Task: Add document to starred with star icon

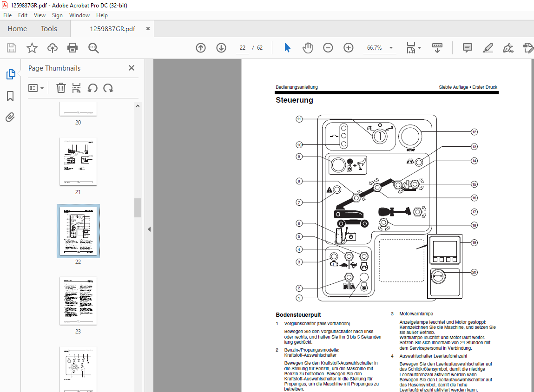Action: click(32, 48)
